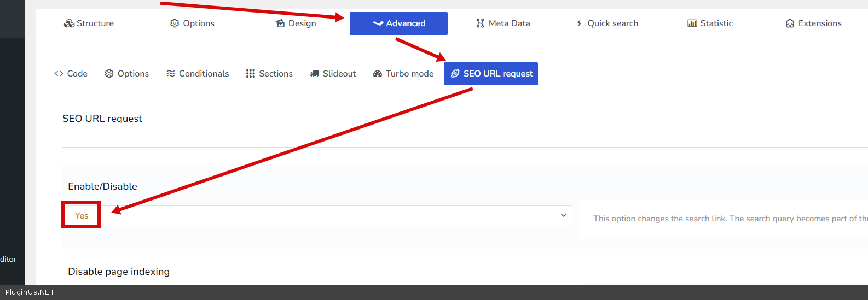Click the Structure tab cubes icon
This screenshot has width=868, height=300.
click(x=69, y=23)
